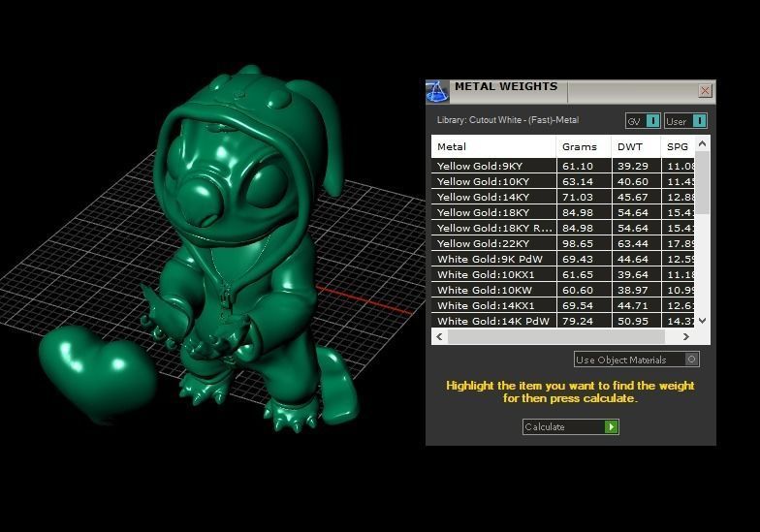Screen dimensions: 760x532
Task: Toggle the User library switch
Action: (685, 121)
